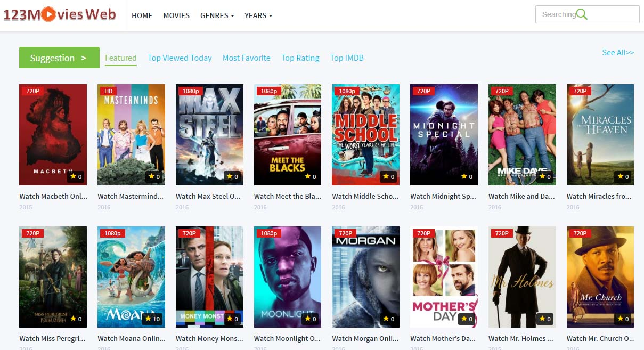Open the Watch Miracles from Heaven title link
Screen dimensions: 644x350
click(600, 196)
